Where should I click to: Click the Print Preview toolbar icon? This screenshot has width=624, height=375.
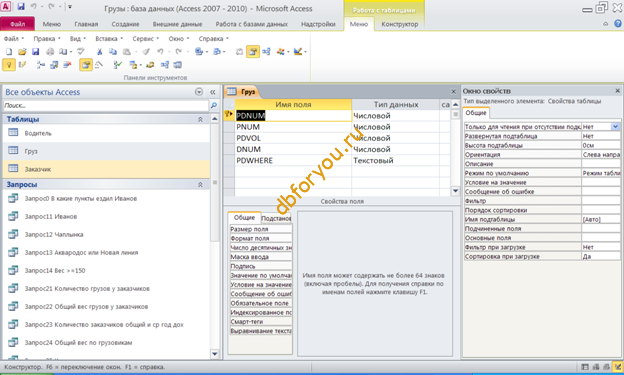coord(63,52)
